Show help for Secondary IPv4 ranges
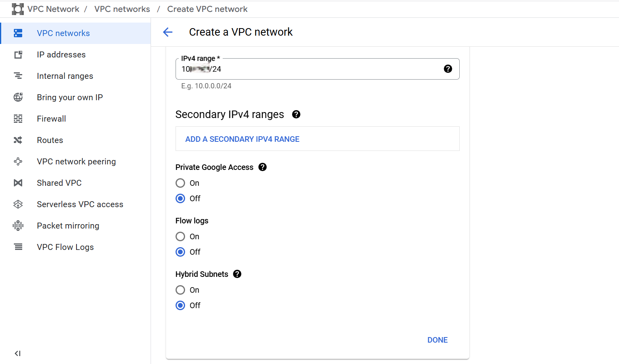The height and width of the screenshot is (364, 619). pos(296,114)
